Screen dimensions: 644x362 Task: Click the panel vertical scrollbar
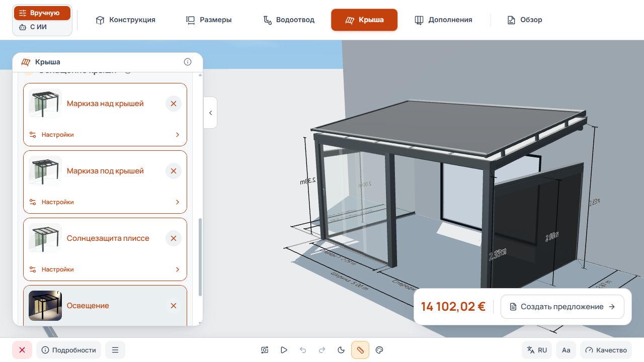point(200,256)
